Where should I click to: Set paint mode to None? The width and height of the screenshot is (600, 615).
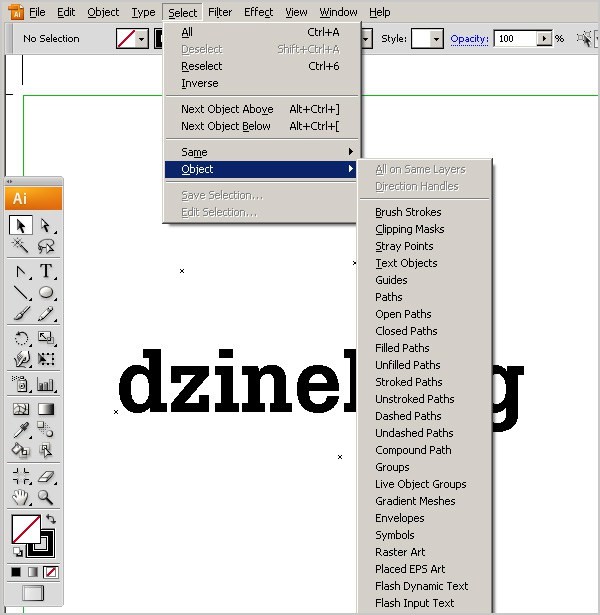51,572
